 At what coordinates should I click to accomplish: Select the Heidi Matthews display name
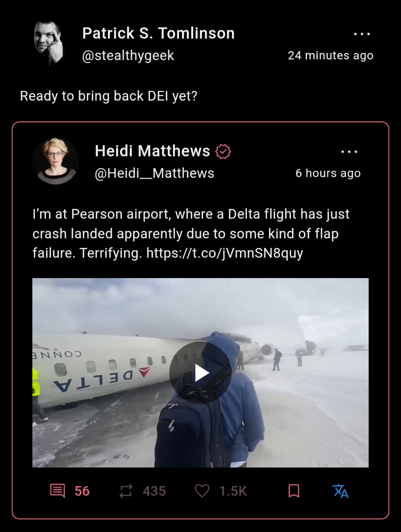click(152, 151)
